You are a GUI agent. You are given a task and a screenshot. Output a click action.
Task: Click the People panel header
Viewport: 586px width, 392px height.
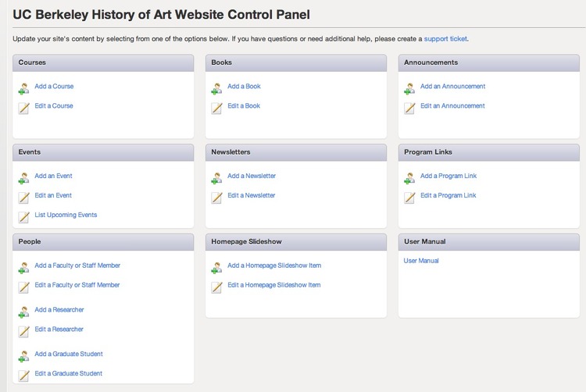[x=103, y=242]
